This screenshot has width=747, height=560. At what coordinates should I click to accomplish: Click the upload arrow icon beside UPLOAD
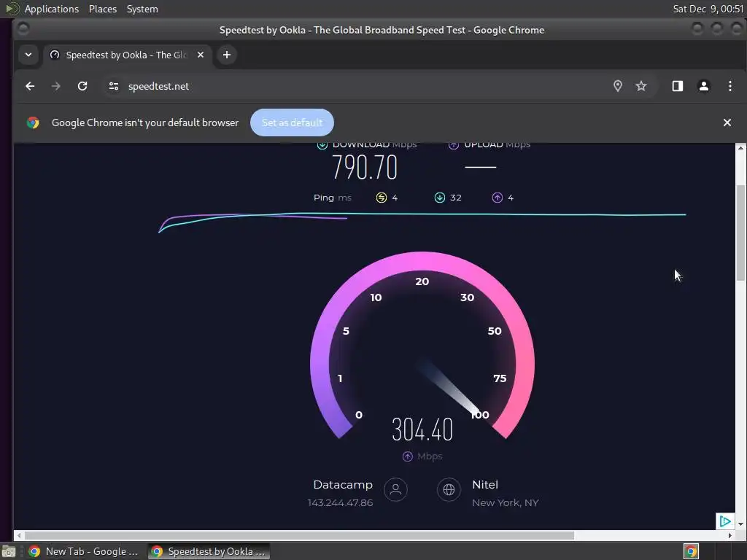coord(454,145)
